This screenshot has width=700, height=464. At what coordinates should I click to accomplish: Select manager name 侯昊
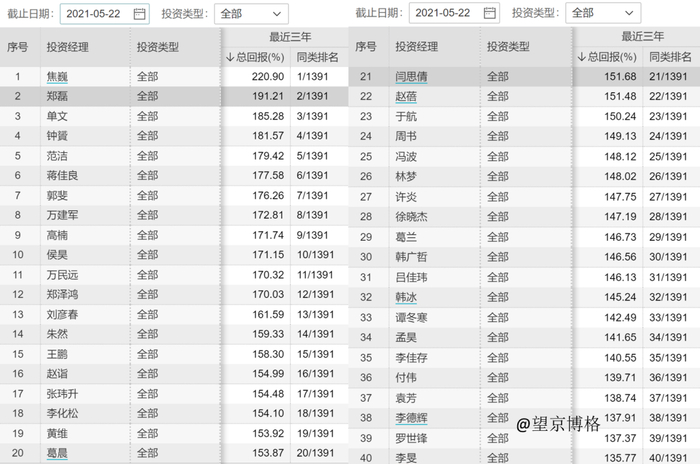click(57, 255)
